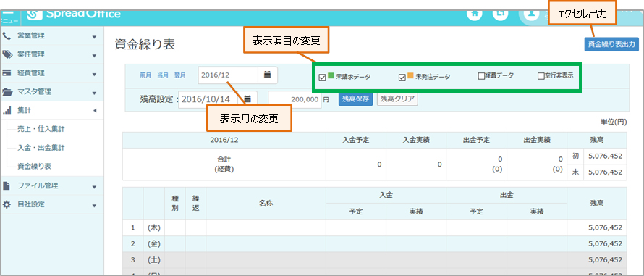Select 資金繰り表 in sidebar
Screen dimensions: 644x276
tap(34, 167)
